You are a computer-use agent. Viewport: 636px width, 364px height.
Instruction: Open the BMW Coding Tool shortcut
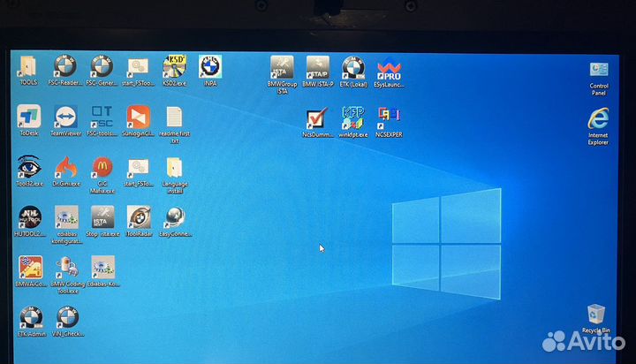pyautogui.click(x=65, y=268)
